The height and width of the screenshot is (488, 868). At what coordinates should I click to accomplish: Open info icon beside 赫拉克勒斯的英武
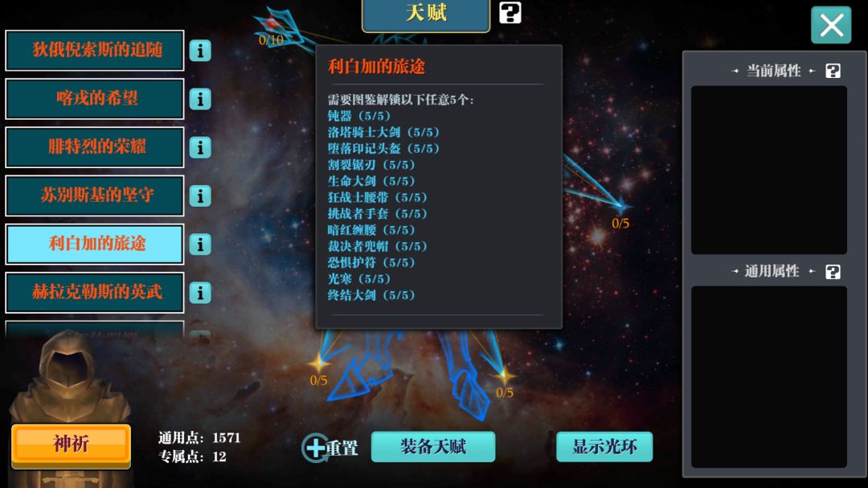click(x=200, y=293)
